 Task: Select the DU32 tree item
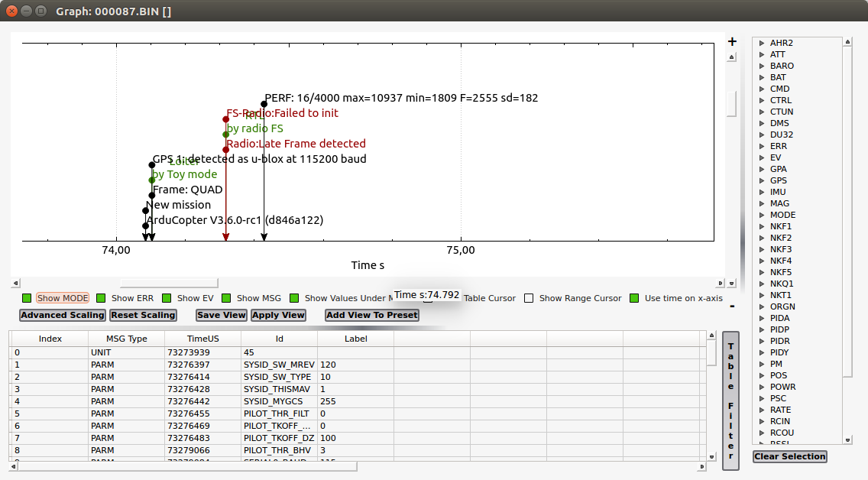coord(782,135)
